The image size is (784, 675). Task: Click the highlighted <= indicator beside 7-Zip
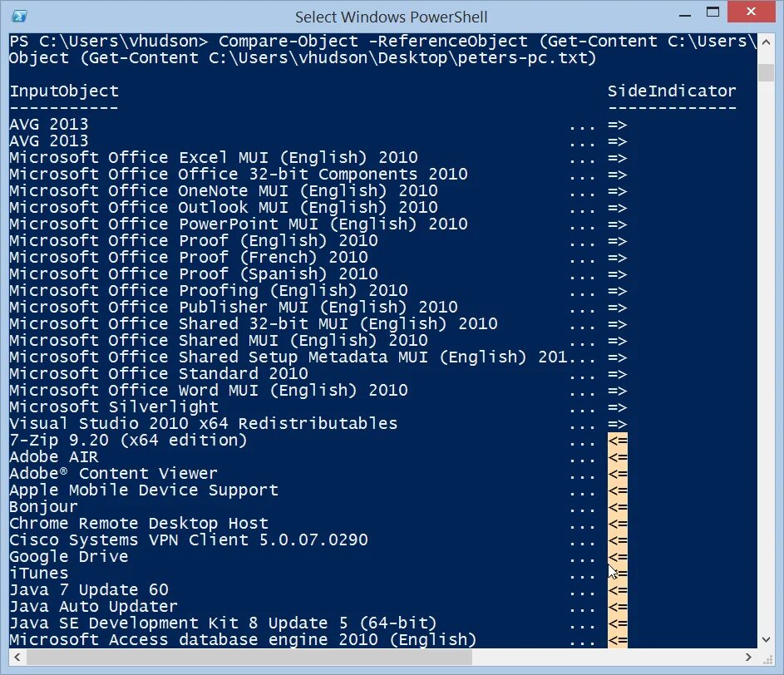(x=618, y=441)
